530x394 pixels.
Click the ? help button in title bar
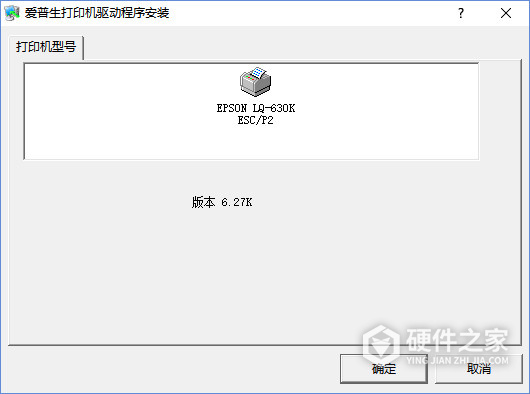461,13
